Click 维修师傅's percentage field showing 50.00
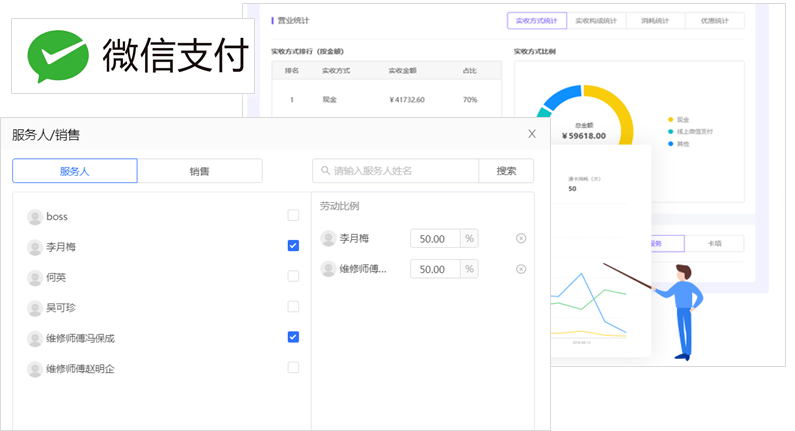 (435, 269)
